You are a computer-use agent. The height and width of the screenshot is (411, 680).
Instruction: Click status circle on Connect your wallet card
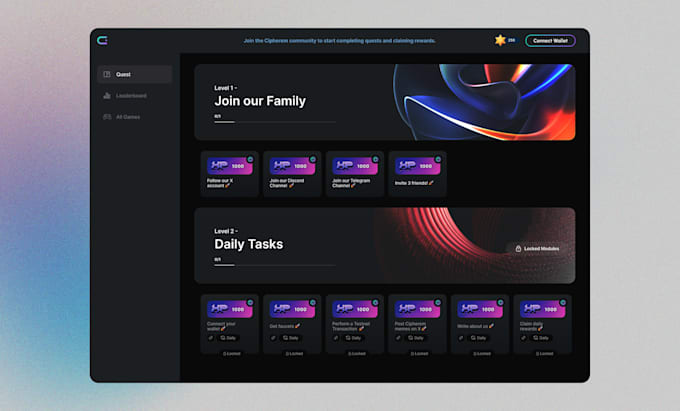tap(250, 302)
